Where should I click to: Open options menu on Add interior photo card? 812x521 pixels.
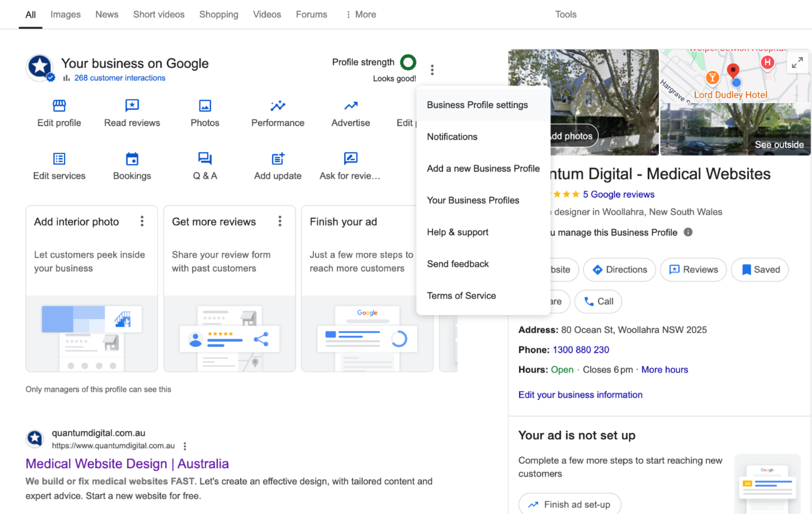142,221
